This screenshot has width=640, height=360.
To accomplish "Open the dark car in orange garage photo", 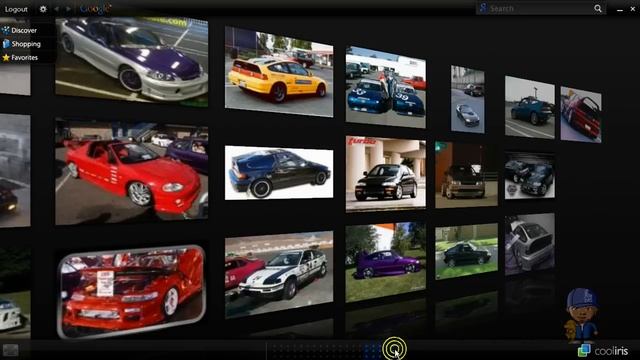I will coord(467,175).
